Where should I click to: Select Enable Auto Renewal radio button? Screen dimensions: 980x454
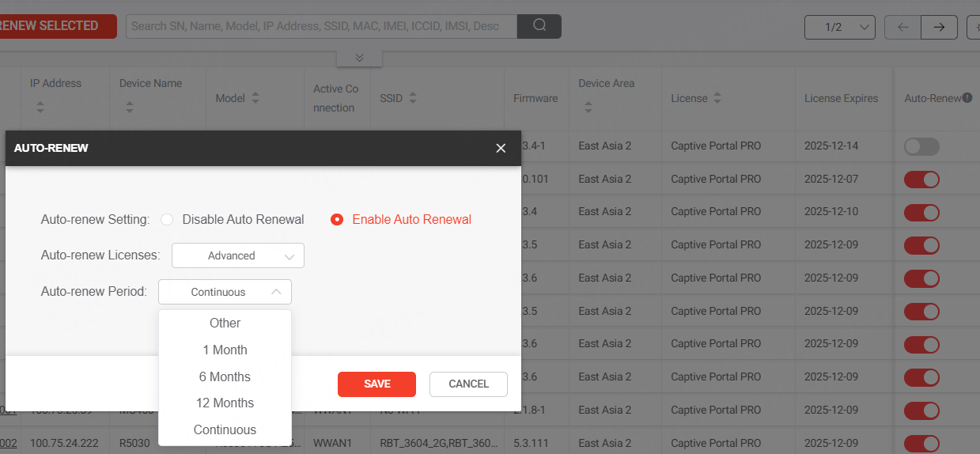point(337,219)
